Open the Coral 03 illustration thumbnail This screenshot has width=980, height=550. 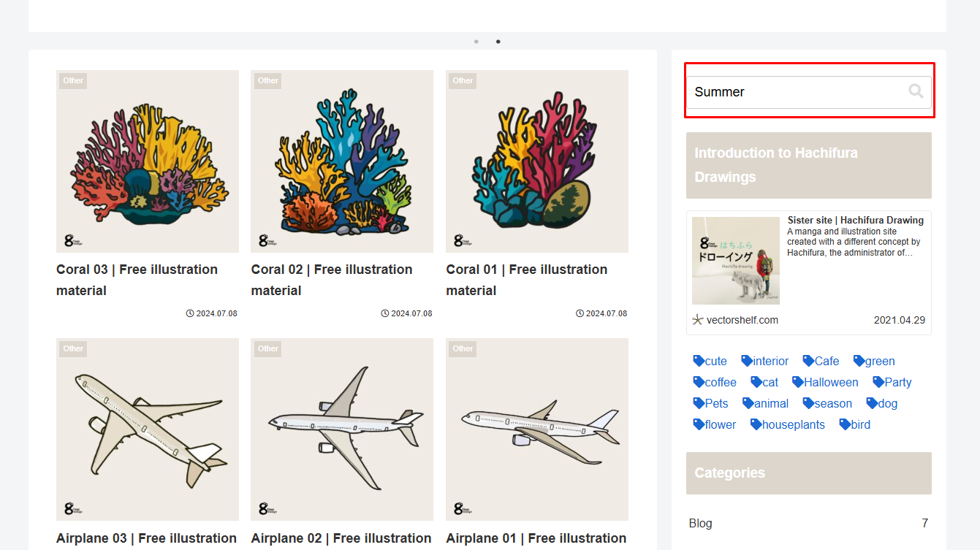[x=148, y=161]
